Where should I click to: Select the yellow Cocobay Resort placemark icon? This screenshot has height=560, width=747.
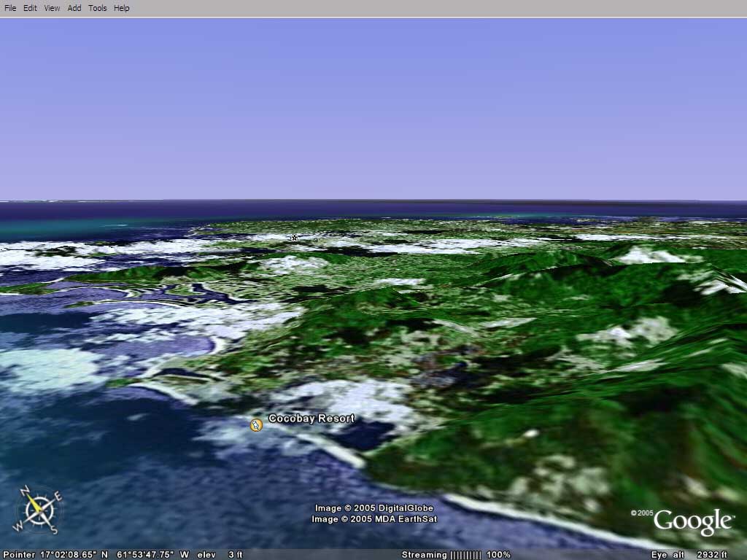pos(256,425)
